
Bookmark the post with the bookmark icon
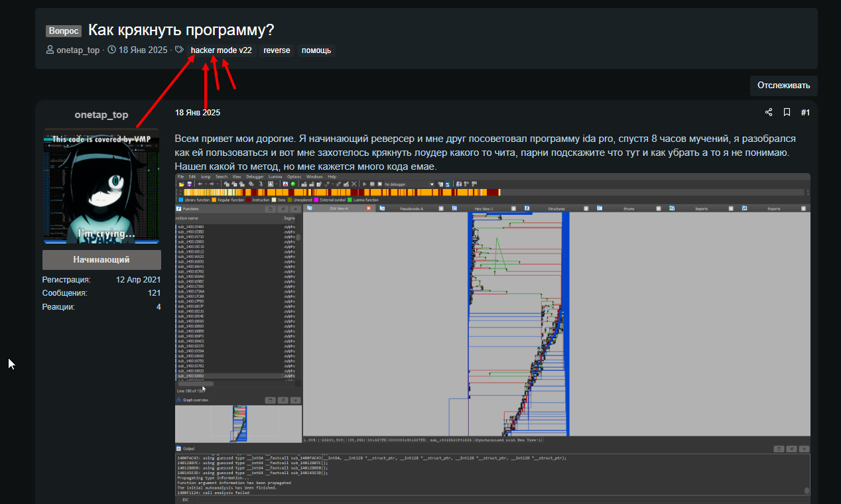[x=787, y=113]
